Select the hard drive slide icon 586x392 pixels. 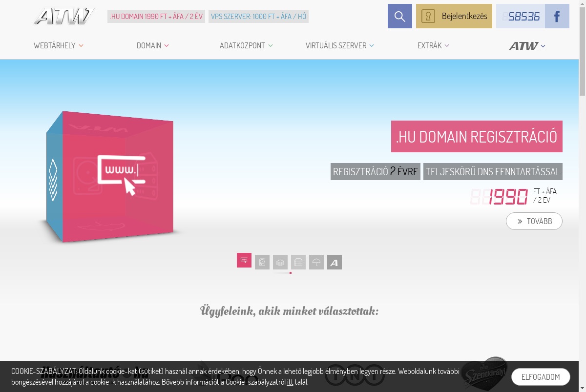pyautogui.click(x=262, y=262)
